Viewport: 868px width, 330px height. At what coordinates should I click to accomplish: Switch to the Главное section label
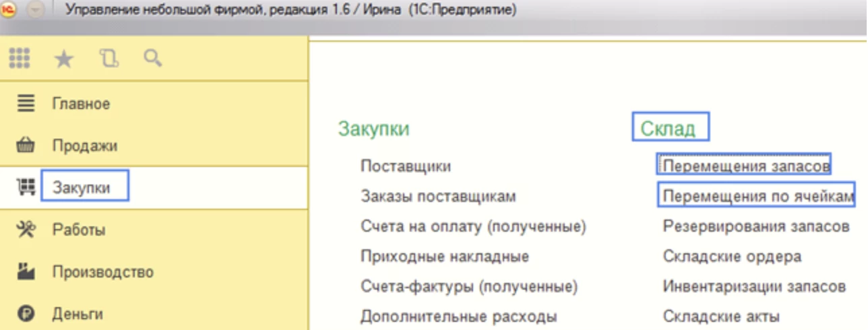pyautogui.click(x=81, y=104)
